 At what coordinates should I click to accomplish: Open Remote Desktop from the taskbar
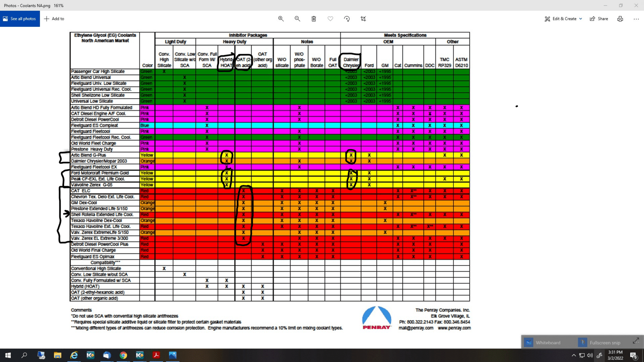(x=41, y=355)
